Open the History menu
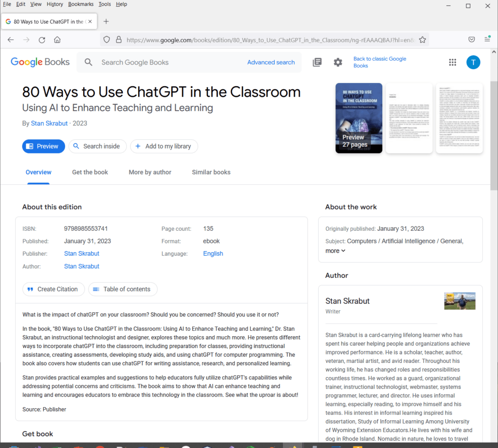Viewport: 498px width, 448px height. pos(54,4)
